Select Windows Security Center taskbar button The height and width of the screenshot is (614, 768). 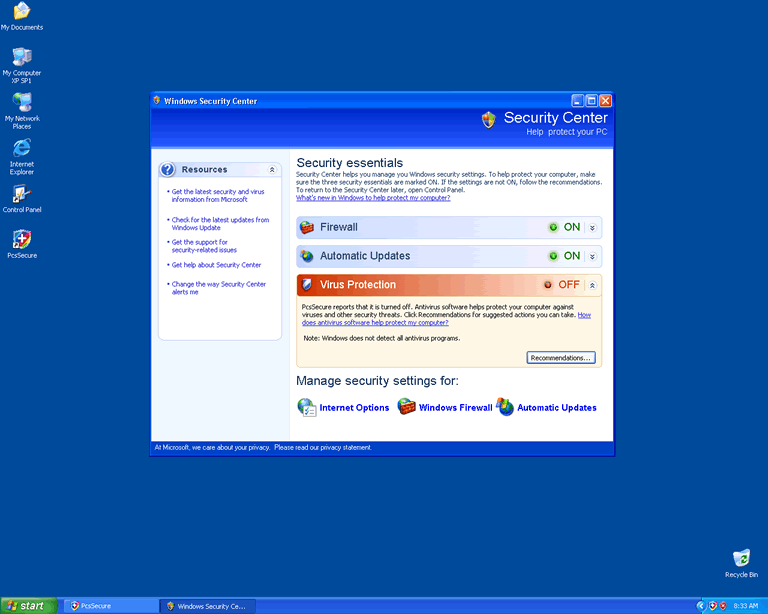[209, 606]
